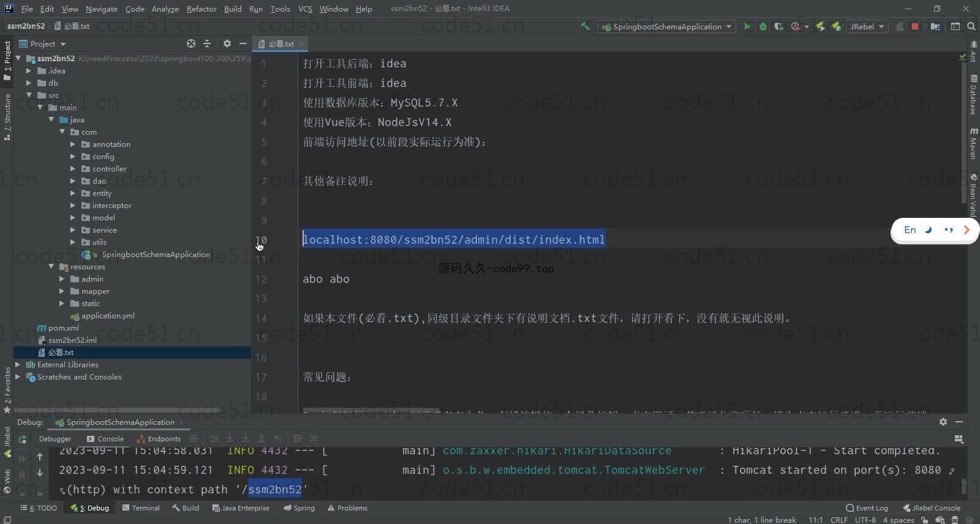Toggle tool window bars with the bottom-left corner icon
The width and height of the screenshot is (980, 524).
[x=7, y=520]
